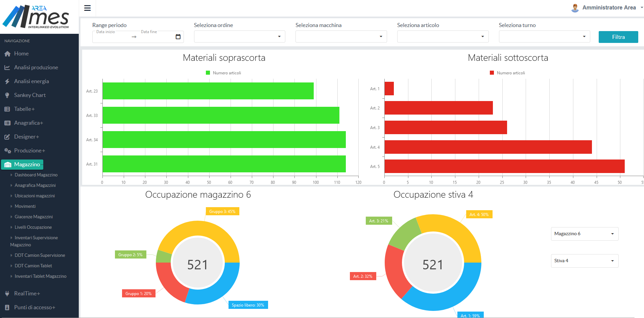Viewport: 644px width, 318px height.
Task: Click the Filtra button
Action: [x=618, y=37]
